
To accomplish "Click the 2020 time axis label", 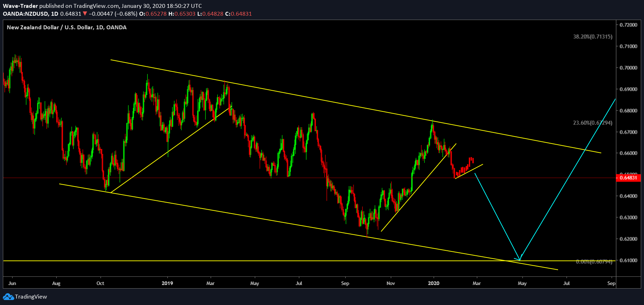I will (433, 283).
